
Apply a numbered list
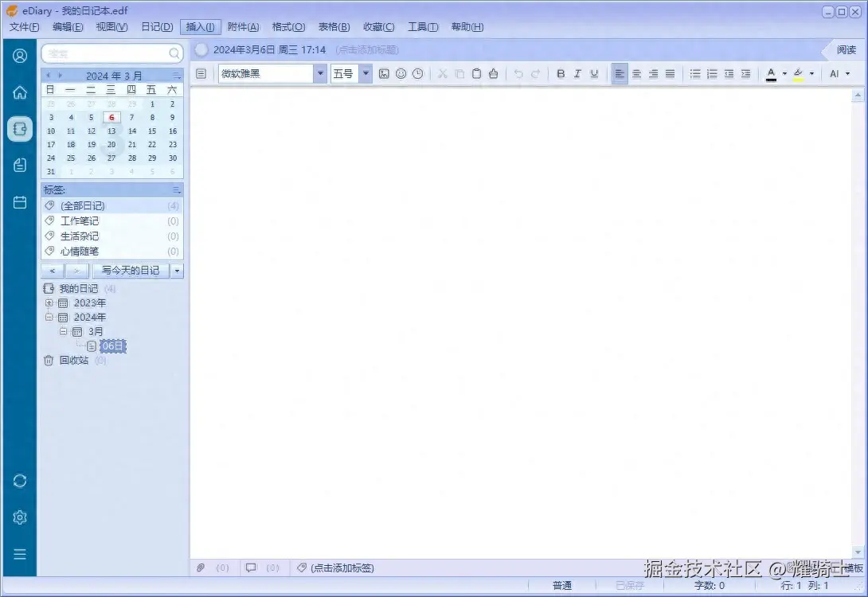pos(713,73)
